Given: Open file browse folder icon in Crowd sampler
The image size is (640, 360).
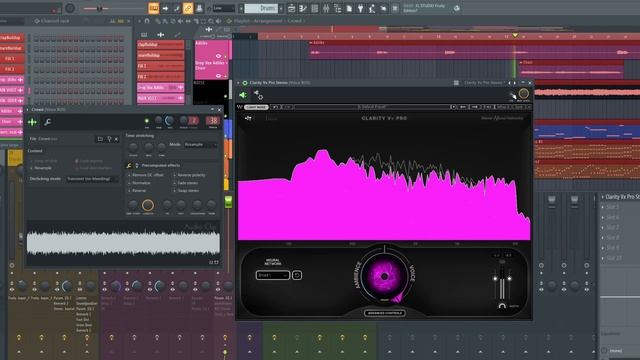Looking at the screenshot, I should coord(100,139).
